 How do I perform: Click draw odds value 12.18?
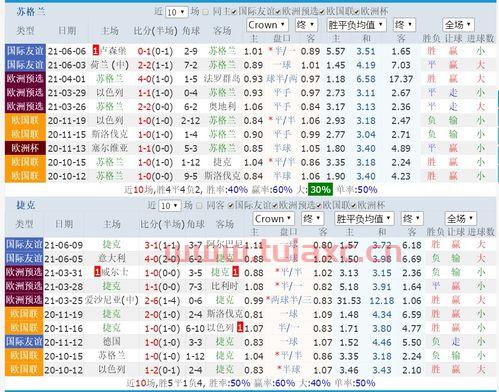(382, 300)
